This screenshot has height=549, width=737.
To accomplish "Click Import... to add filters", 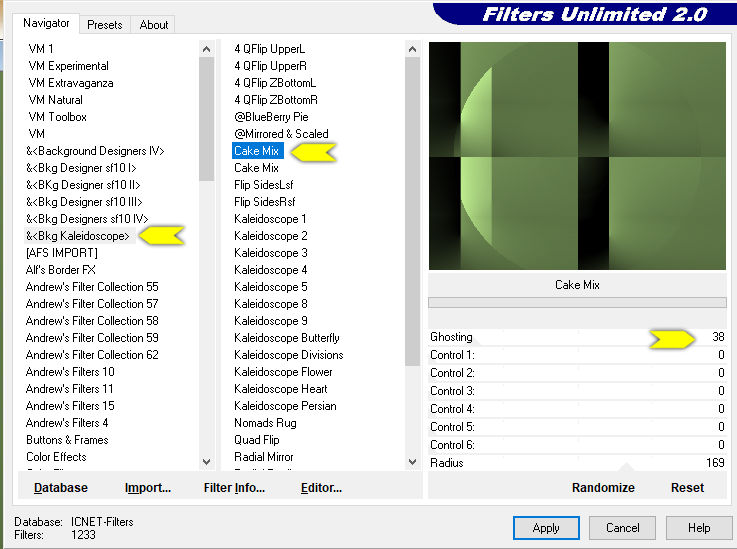I will pyautogui.click(x=148, y=488).
